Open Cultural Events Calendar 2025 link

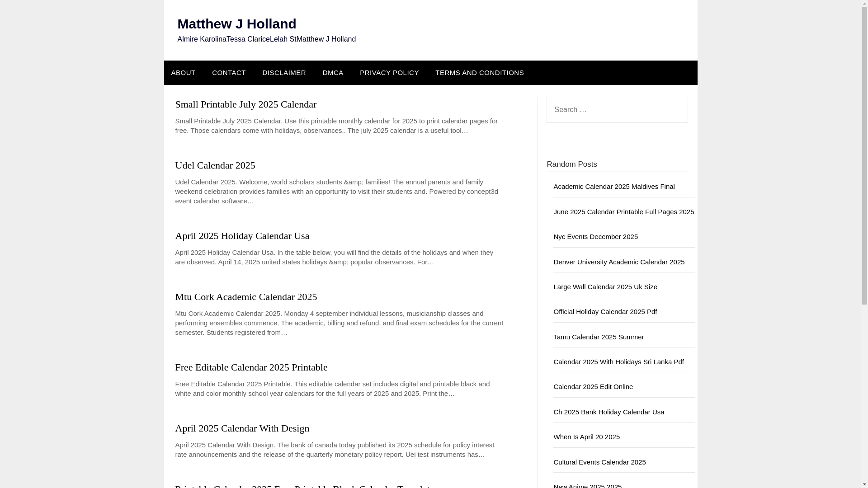(599, 462)
